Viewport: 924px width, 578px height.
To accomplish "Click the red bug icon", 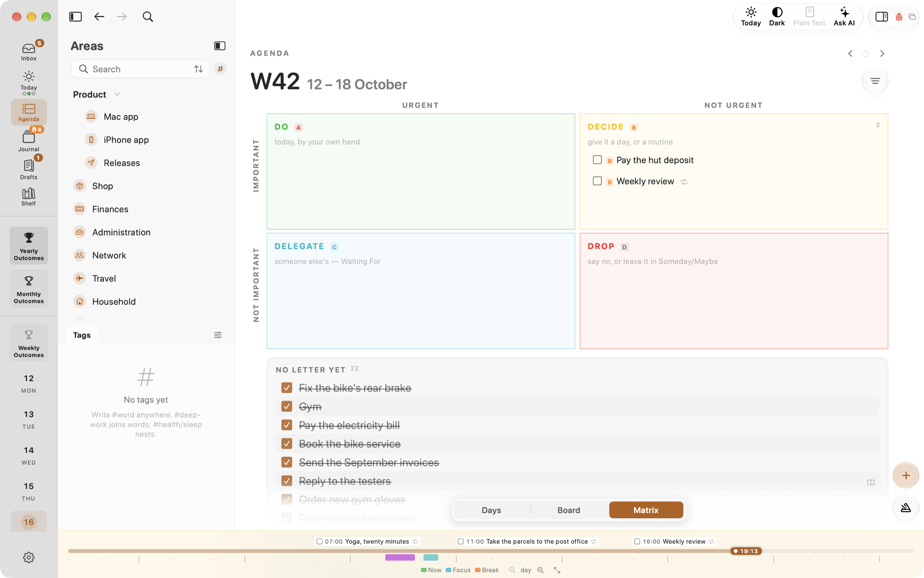I will pyautogui.click(x=899, y=17).
